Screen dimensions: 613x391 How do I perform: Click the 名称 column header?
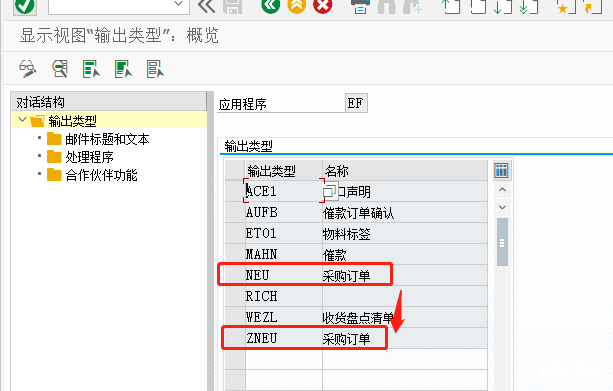tap(405, 170)
